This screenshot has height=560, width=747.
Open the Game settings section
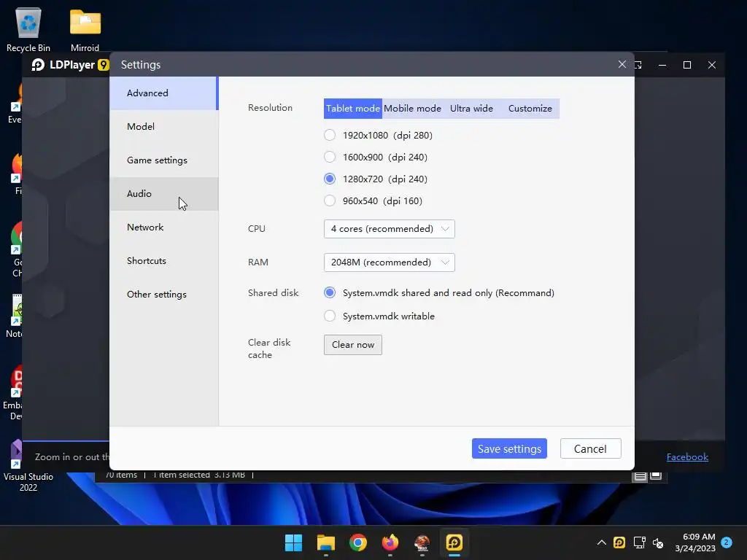click(164, 160)
